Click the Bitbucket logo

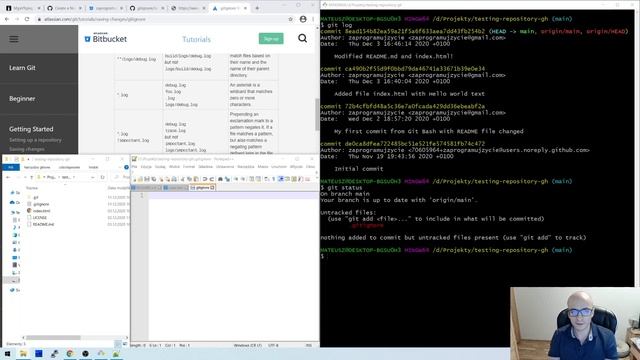106,38
